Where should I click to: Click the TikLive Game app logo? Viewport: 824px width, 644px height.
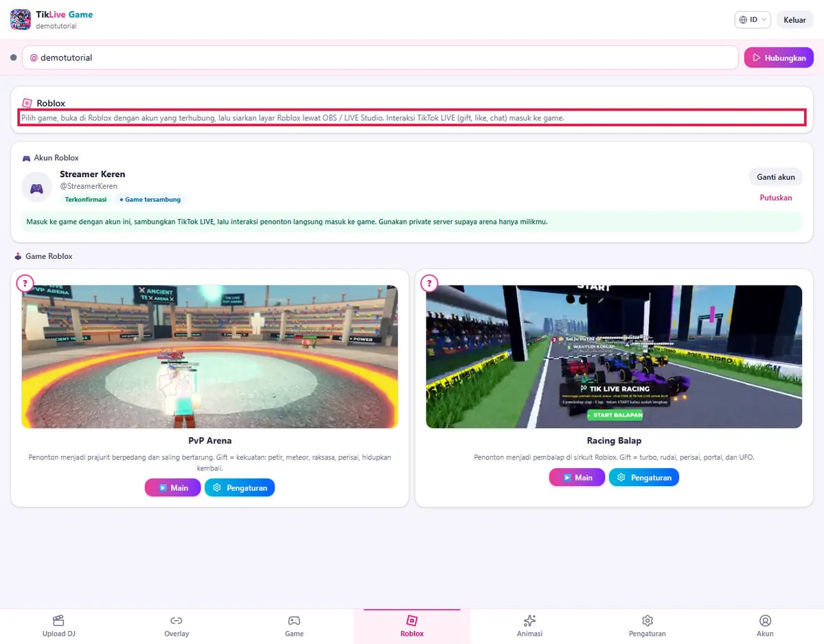pyautogui.click(x=21, y=19)
